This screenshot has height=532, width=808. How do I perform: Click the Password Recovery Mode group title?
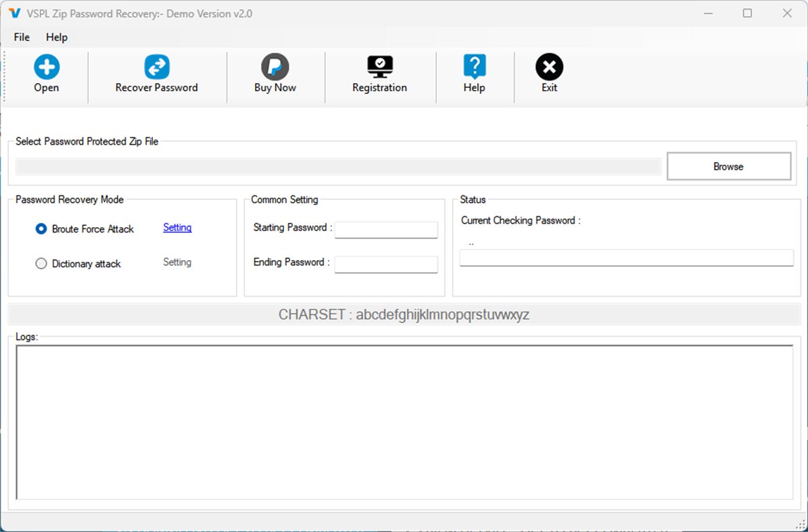[70, 199]
